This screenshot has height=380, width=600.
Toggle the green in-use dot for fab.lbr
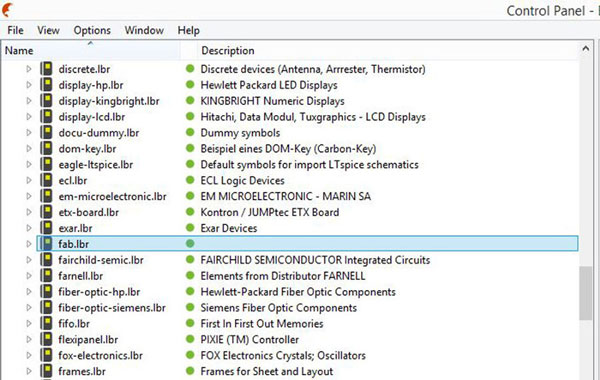[x=190, y=243]
